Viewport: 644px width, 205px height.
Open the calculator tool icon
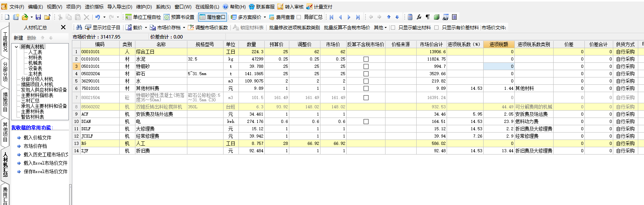(410, 17)
